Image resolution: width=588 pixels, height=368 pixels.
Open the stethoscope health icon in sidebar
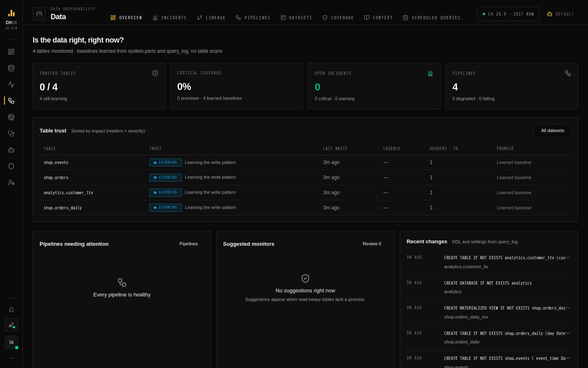click(11, 133)
